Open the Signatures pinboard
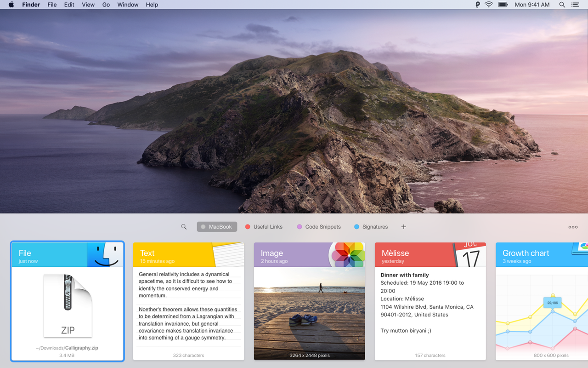 click(x=371, y=227)
